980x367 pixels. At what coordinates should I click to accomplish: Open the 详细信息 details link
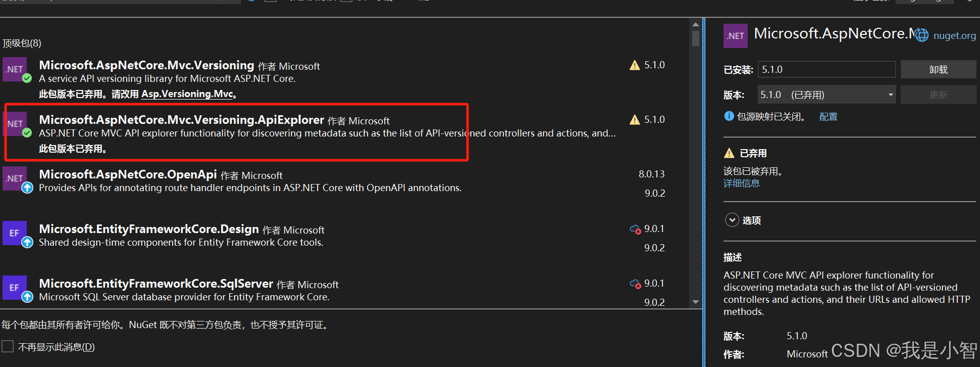[x=742, y=183]
